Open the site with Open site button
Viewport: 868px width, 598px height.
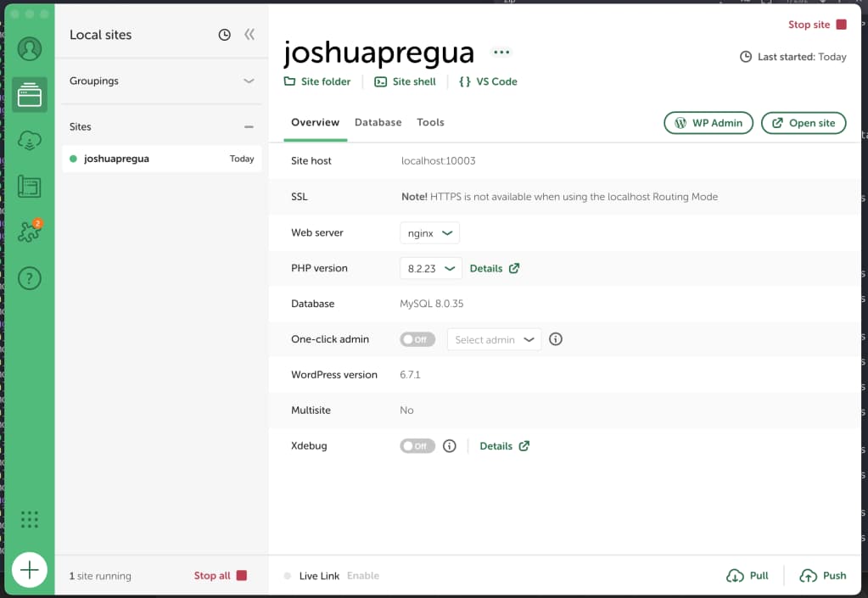[x=803, y=122]
